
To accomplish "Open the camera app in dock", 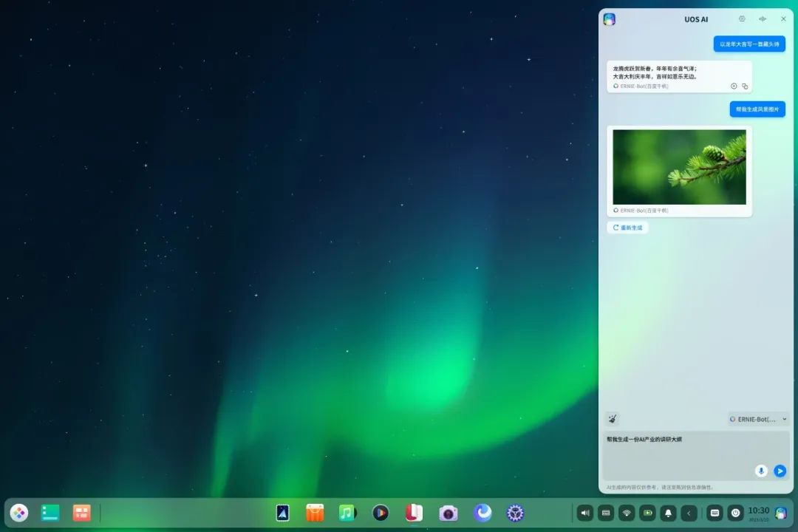I will coord(448,513).
